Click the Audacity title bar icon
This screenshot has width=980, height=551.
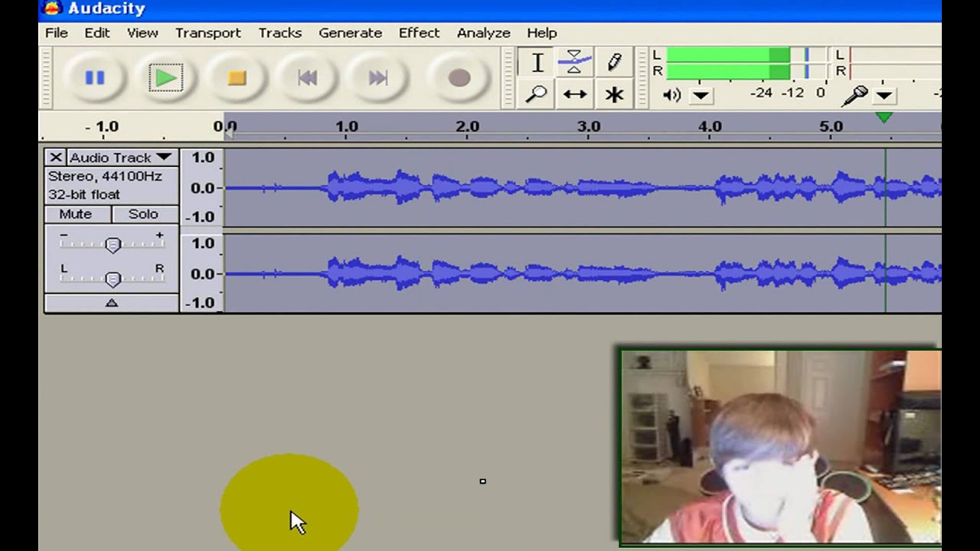click(52, 8)
